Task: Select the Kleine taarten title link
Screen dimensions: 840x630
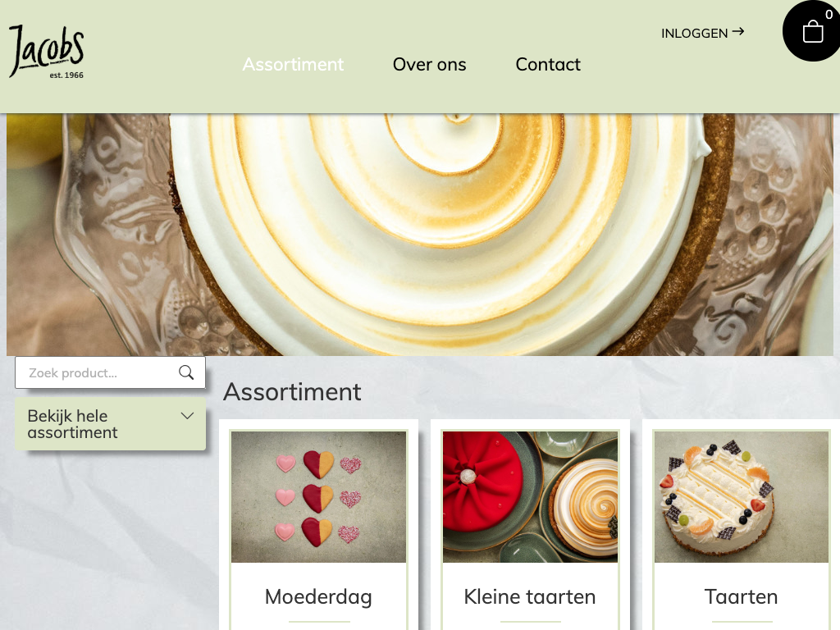Action: click(x=530, y=597)
